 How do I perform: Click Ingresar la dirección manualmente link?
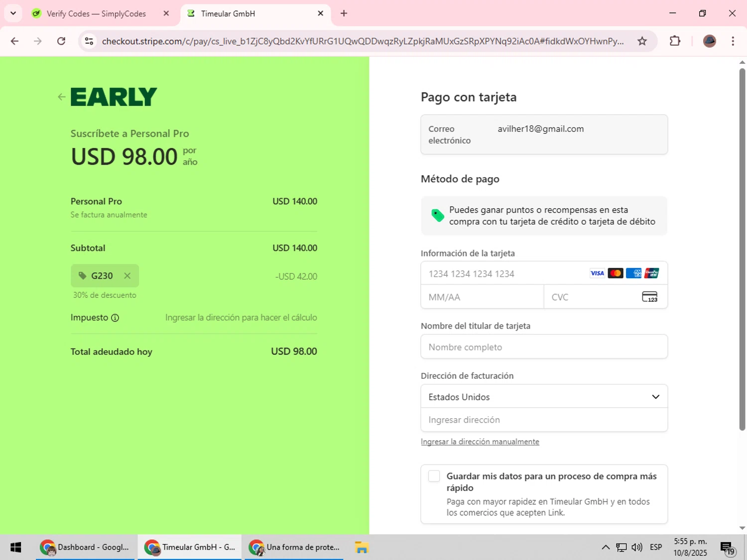[x=480, y=442]
